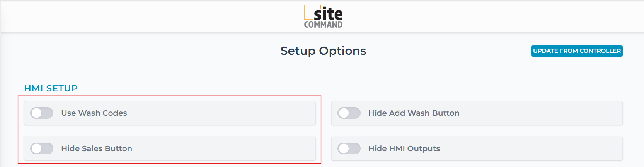The width and height of the screenshot is (644, 167).
Task: Click the white knob of Hide HMI Outputs switch
Action: pyautogui.click(x=344, y=148)
